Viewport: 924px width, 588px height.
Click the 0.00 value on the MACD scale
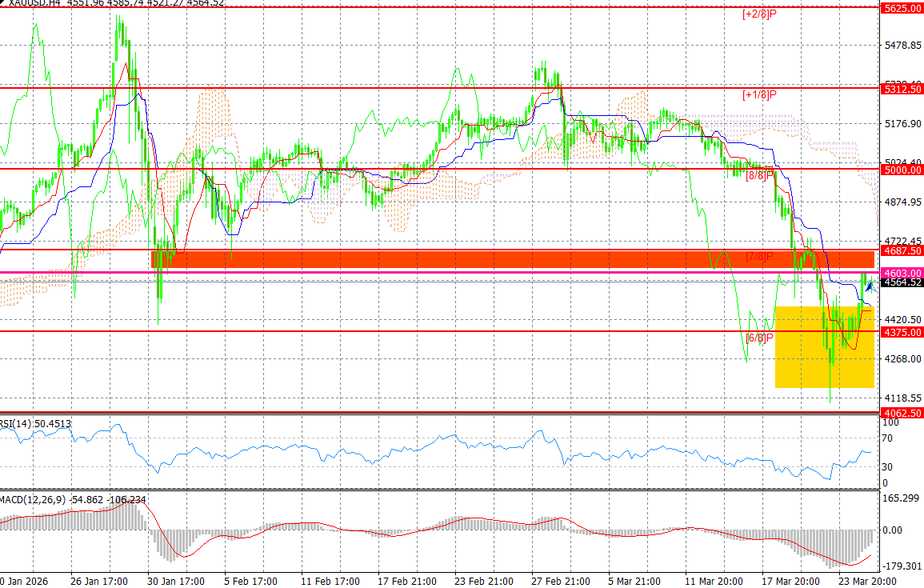tap(893, 530)
